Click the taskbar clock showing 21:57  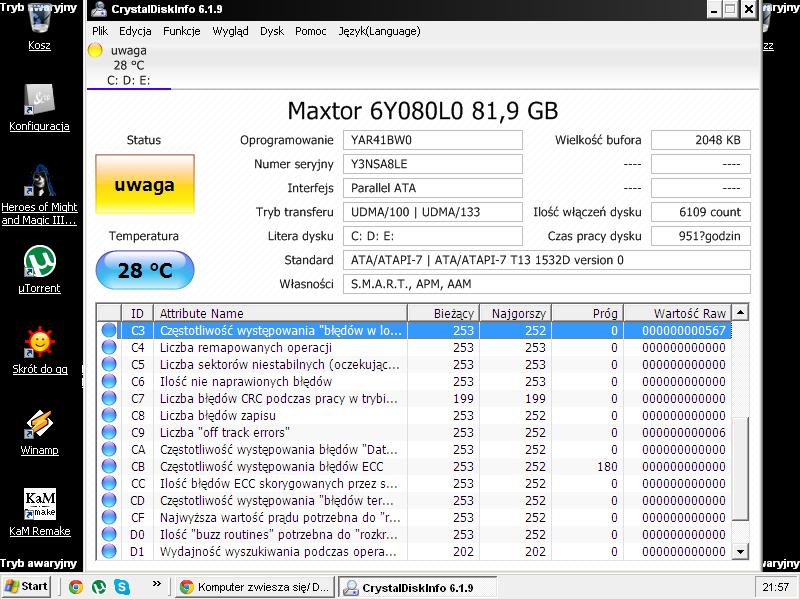coord(775,587)
